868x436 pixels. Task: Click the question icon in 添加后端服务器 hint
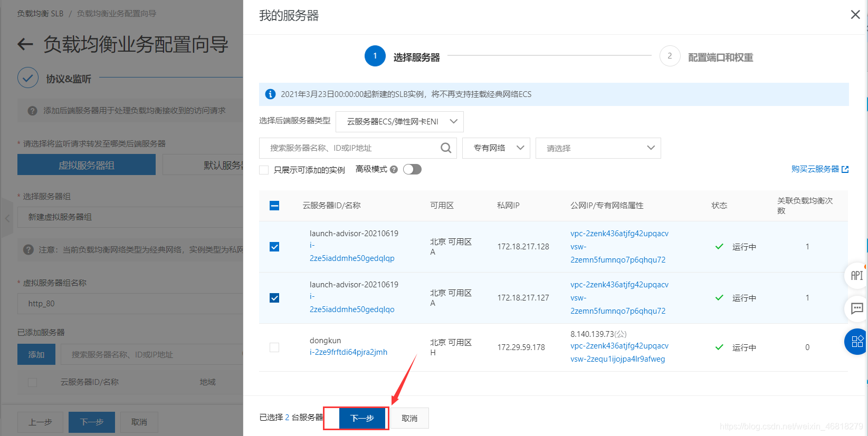click(x=32, y=111)
